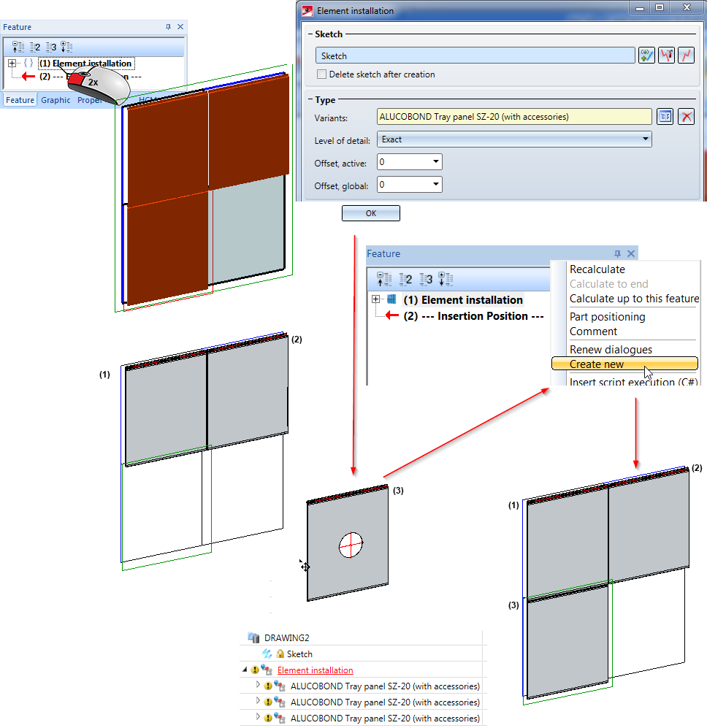Tick Delete sketch after creation checkbox
The image size is (707, 728).
pyautogui.click(x=321, y=74)
